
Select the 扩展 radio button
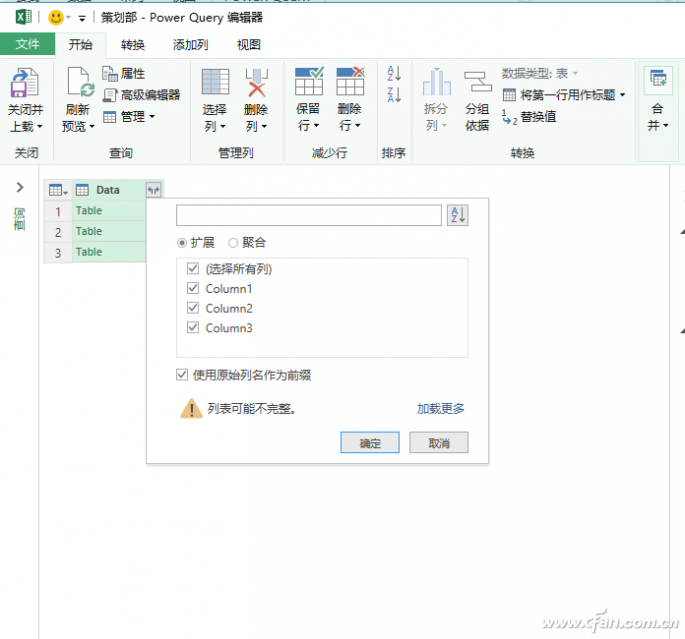pos(182,243)
